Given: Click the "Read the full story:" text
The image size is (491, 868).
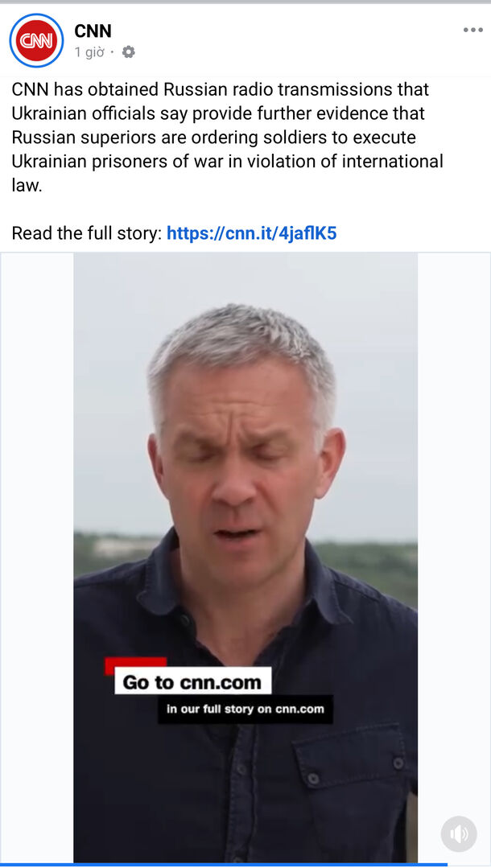Looking at the screenshot, I should (86, 233).
